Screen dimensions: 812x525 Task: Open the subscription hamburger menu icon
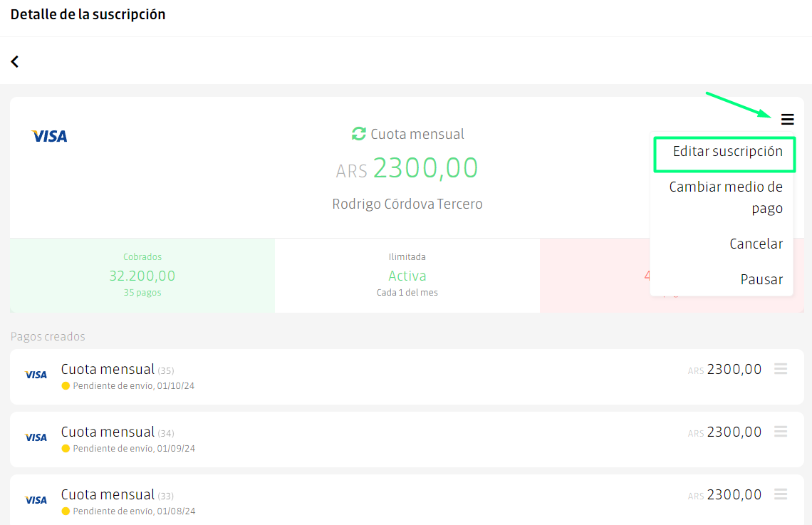pos(787,120)
